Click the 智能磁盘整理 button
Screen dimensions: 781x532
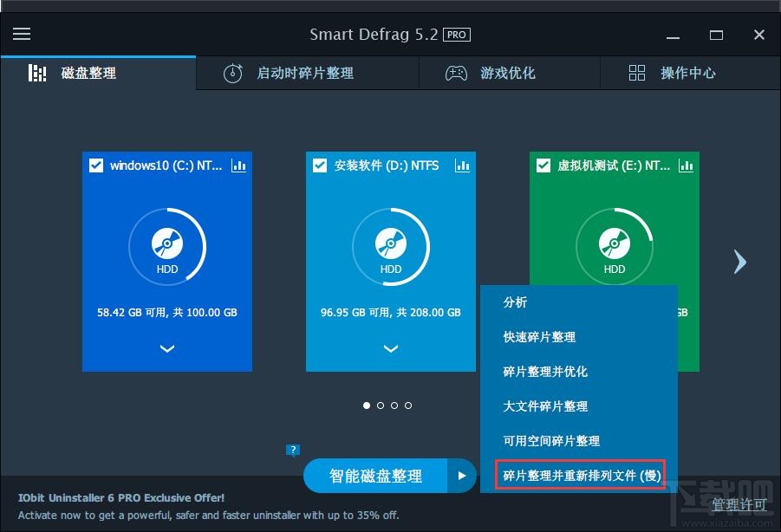click(377, 475)
